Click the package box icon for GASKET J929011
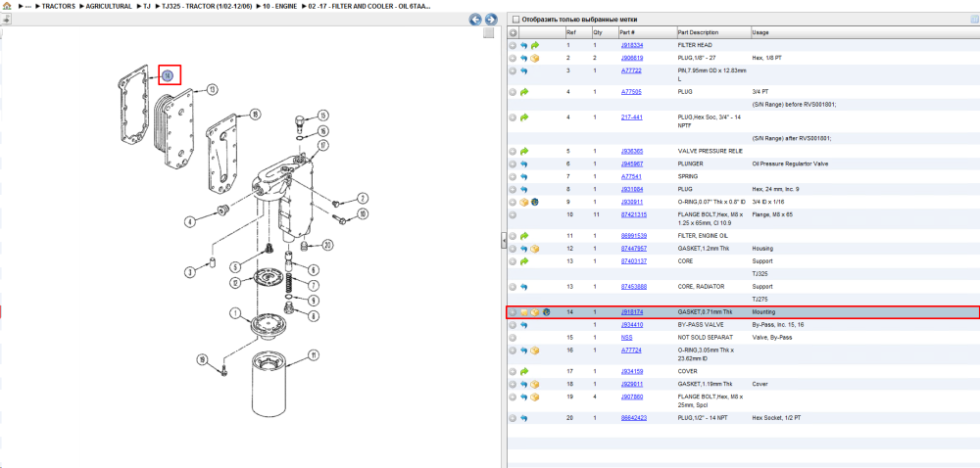980x468 pixels. pyautogui.click(x=535, y=385)
